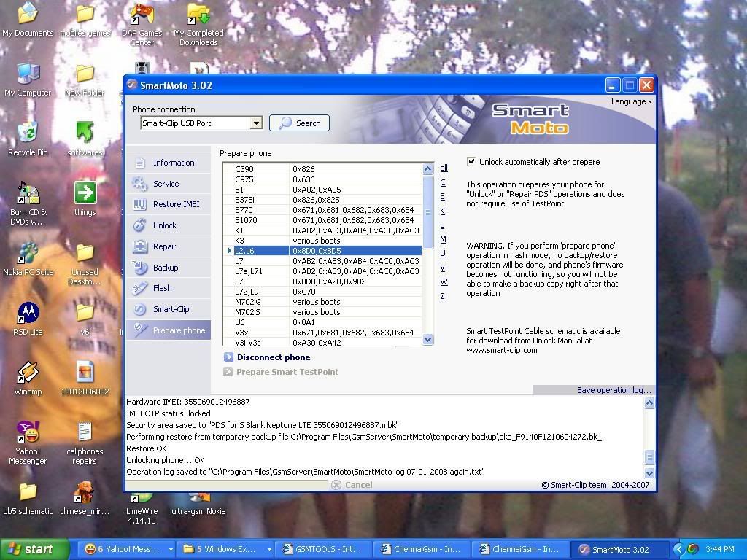Screen dimensions: 747x560
Task: Go to the Backup section
Action: [x=169, y=268]
